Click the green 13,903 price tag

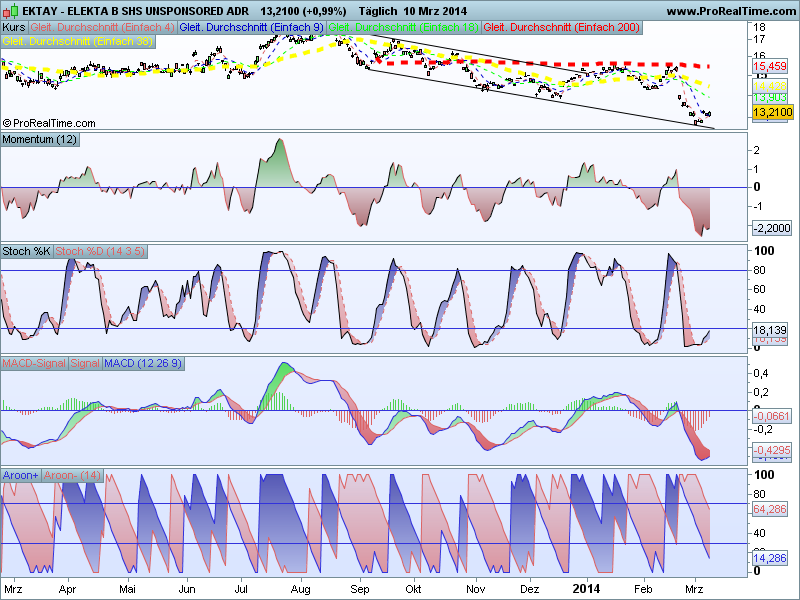click(769, 97)
